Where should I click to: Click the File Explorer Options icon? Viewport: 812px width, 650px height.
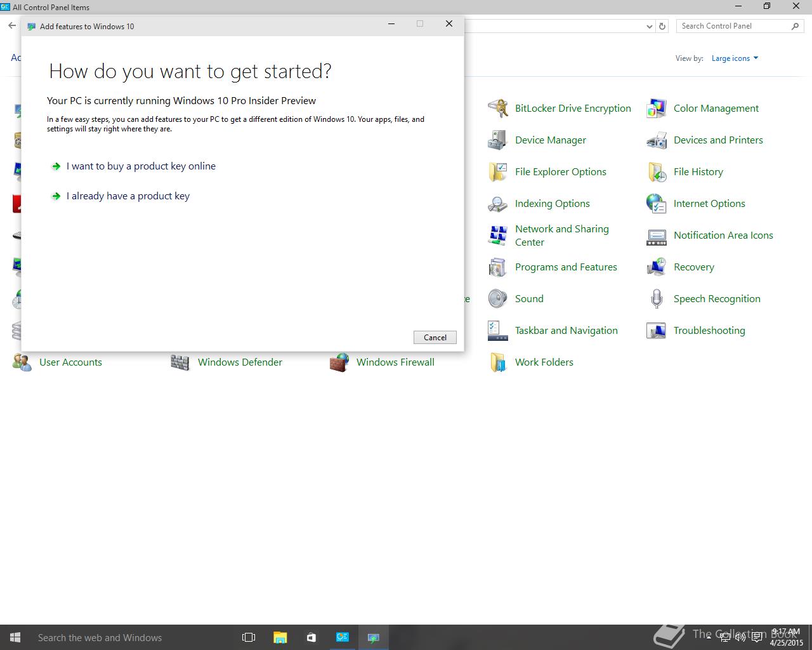[x=498, y=172]
